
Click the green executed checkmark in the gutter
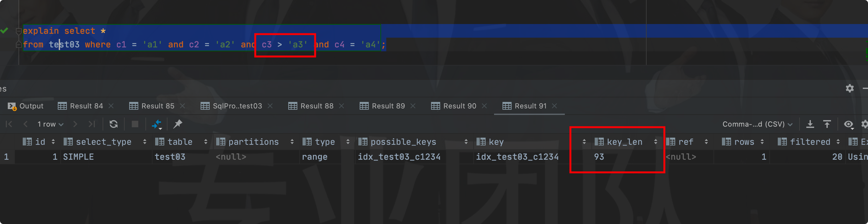tap(4, 31)
